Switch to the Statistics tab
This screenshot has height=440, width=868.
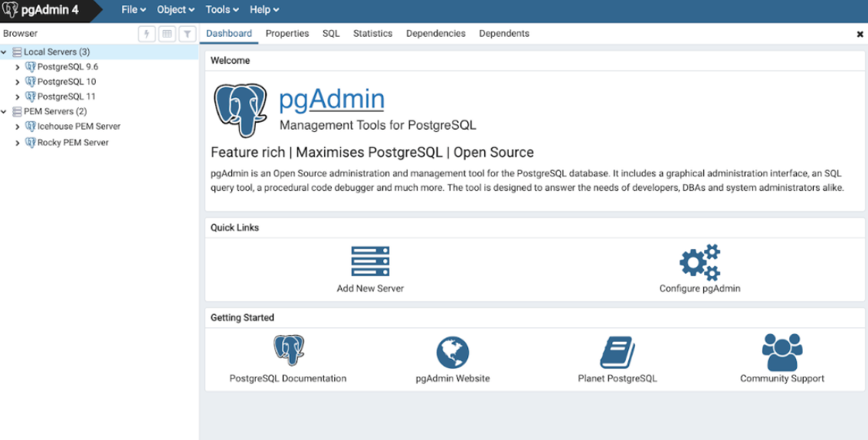point(373,33)
